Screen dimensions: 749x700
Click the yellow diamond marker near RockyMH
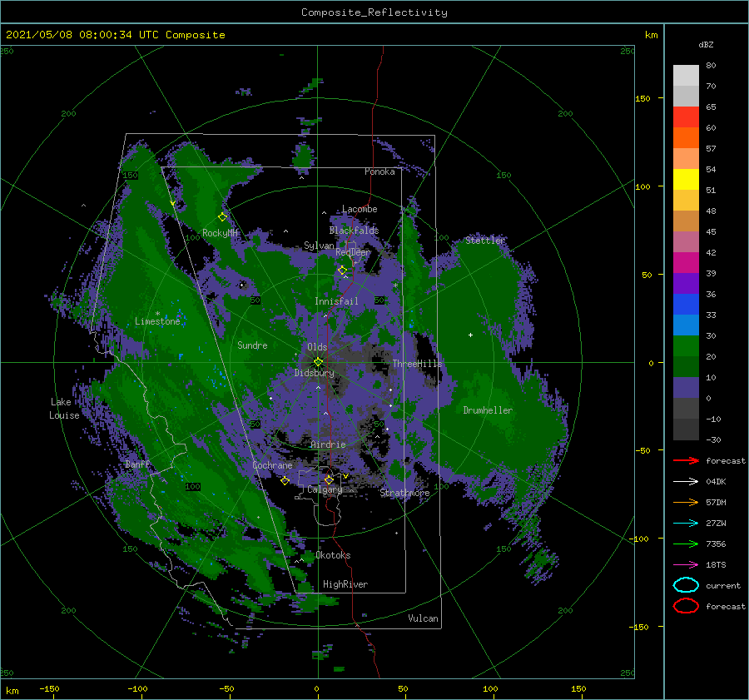222,217
